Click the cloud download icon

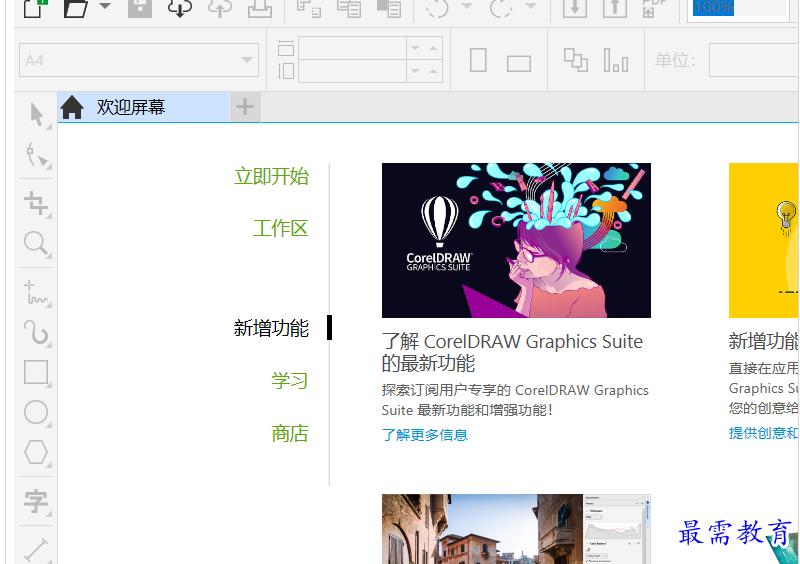pos(180,8)
